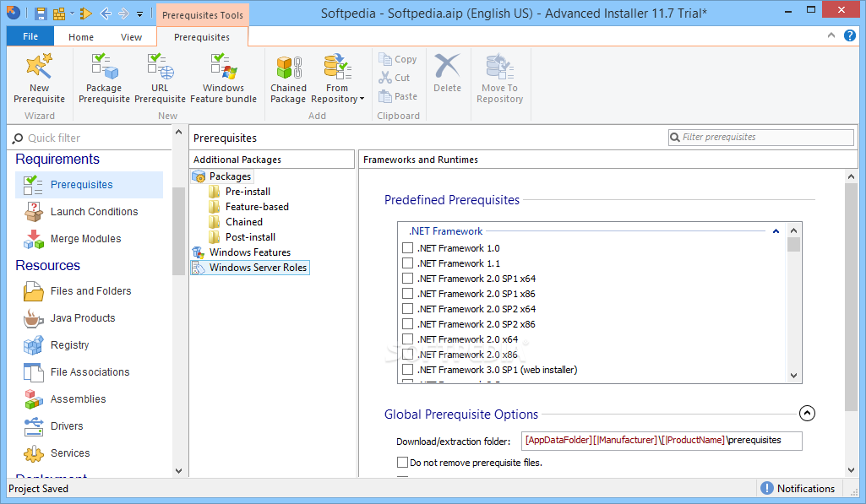
Task: Check .NET Framework 2.0 SP2 x86
Action: [x=407, y=323]
